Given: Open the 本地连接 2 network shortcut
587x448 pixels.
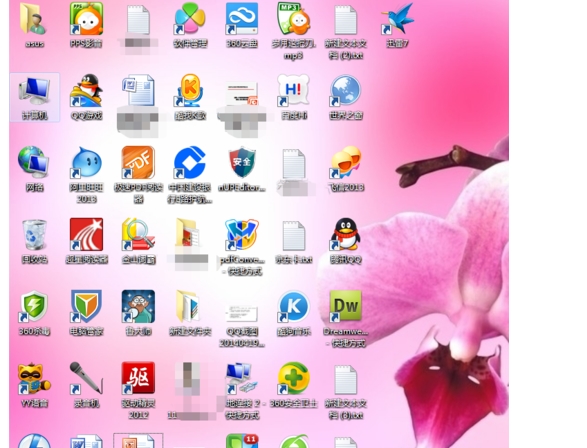Looking at the screenshot, I should [x=242, y=390].
